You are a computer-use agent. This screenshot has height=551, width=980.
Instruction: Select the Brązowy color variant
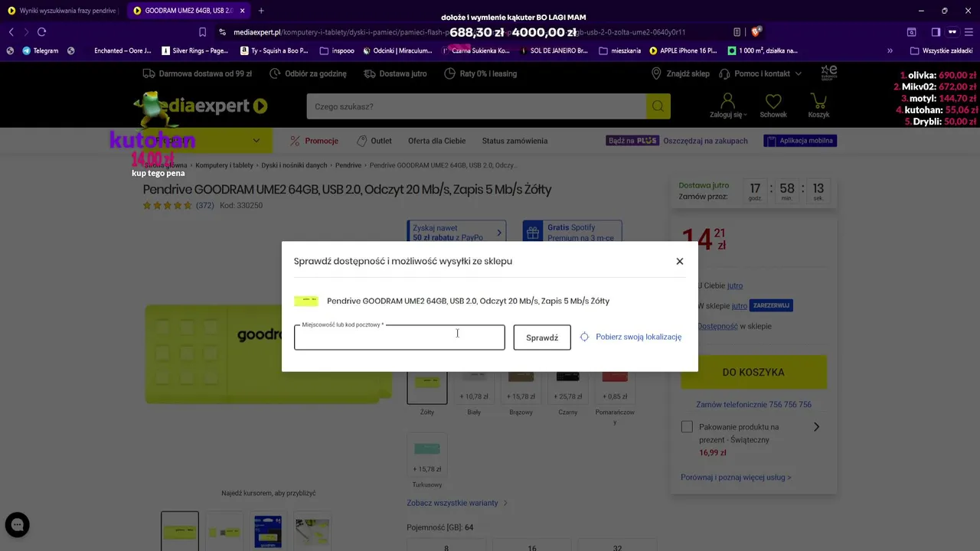[x=521, y=386]
